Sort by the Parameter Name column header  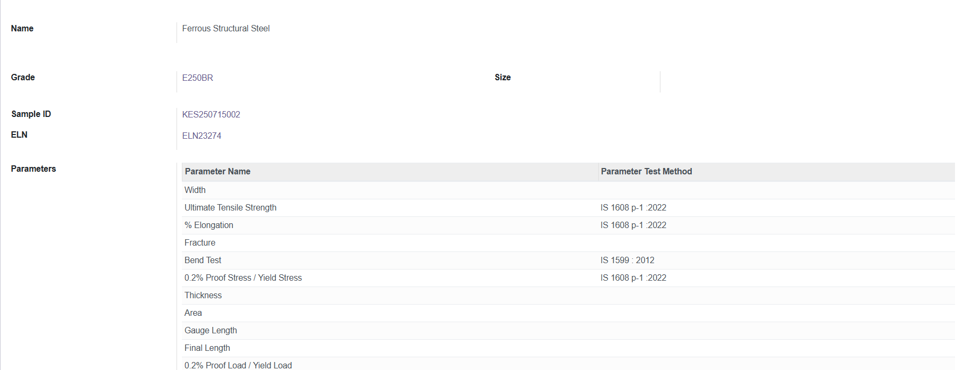217,172
